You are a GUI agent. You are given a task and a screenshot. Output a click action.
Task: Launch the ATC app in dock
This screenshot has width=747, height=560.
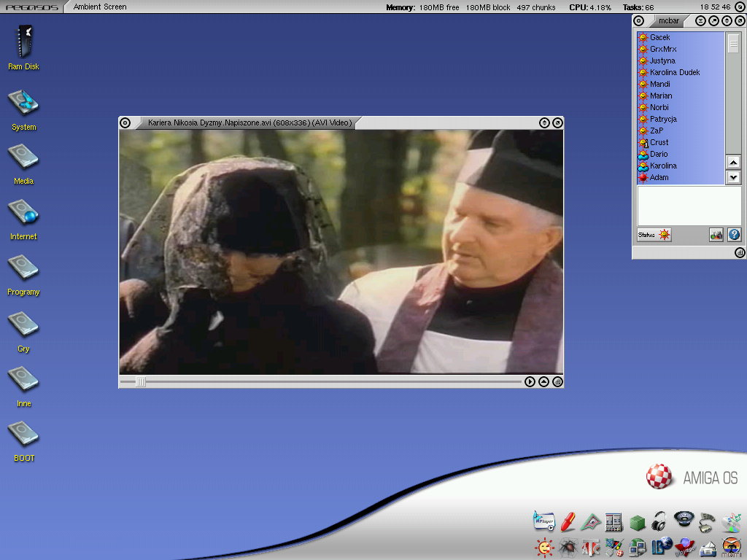tap(591, 548)
